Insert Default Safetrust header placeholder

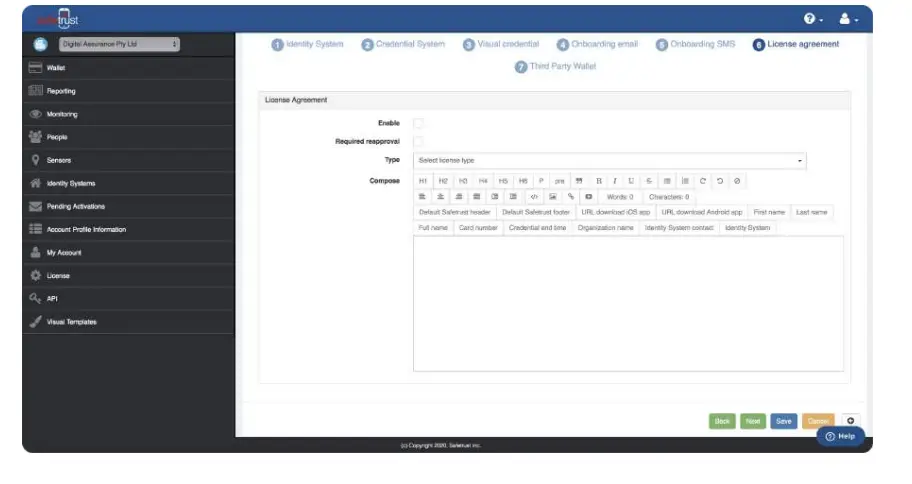[454, 212]
